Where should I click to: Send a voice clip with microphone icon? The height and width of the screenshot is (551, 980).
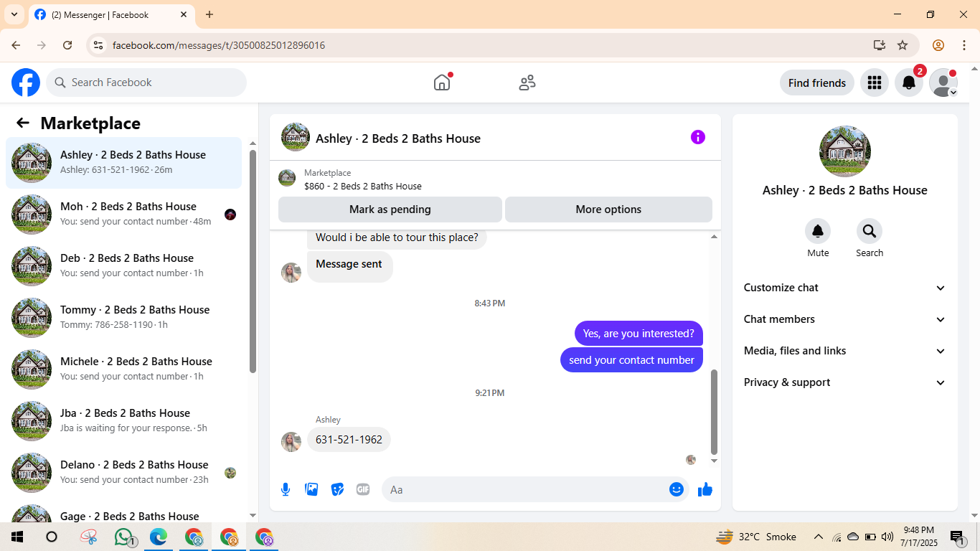click(286, 489)
